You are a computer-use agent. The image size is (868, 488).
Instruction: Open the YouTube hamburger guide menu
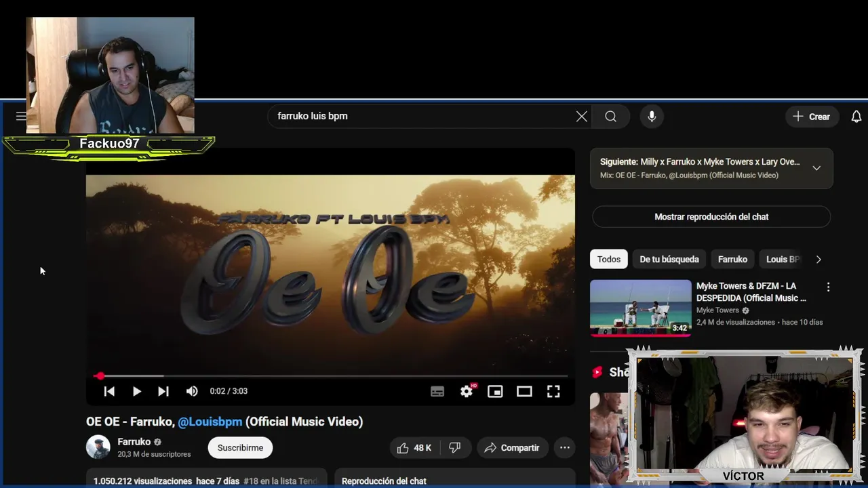coord(20,116)
